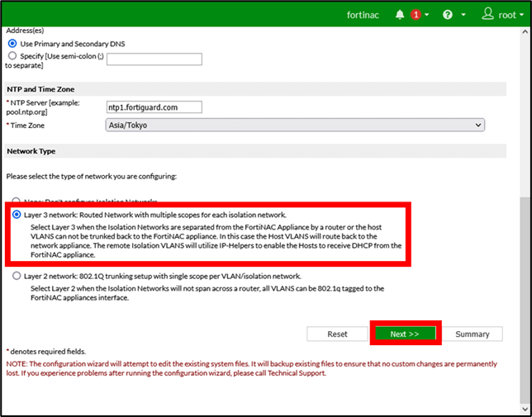Image resolution: width=532 pixels, height=417 pixels.
Task: Select the Specify DNS radio option
Action: [x=12, y=55]
